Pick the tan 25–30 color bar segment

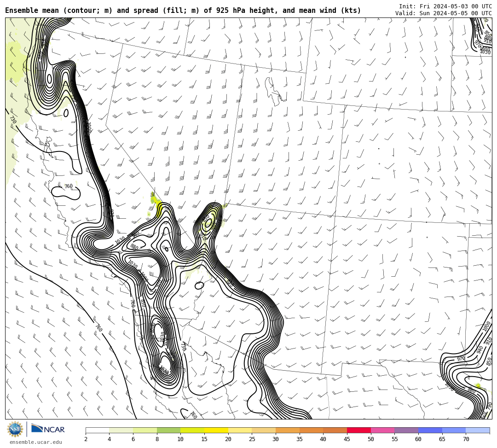(x=264, y=430)
